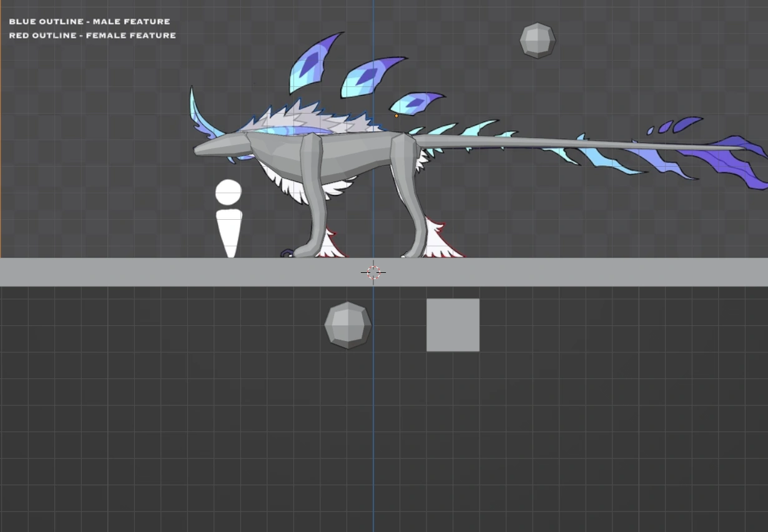768x532 pixels.
Task: Click the dark claw near the front foot
Action: tap(287, 253)
